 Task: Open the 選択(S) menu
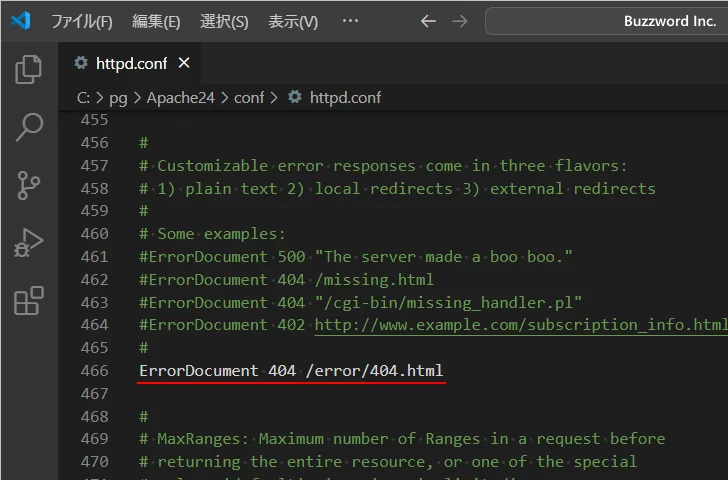point(224,21)
